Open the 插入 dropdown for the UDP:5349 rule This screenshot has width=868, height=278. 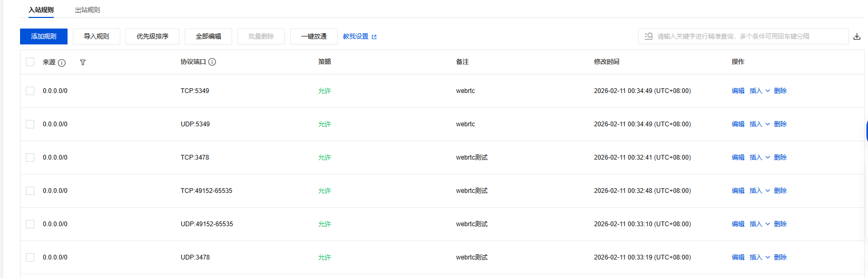pyautogui.click(x=759, y=124)
